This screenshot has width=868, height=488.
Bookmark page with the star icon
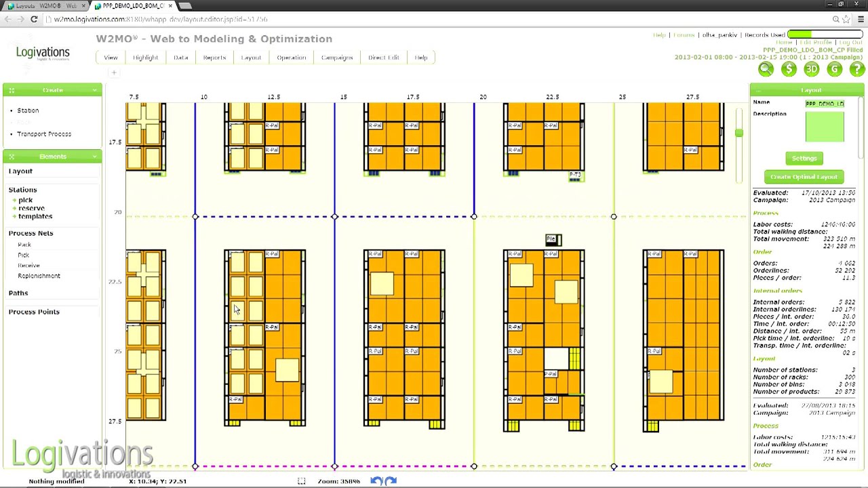click(x=847, y=20)
